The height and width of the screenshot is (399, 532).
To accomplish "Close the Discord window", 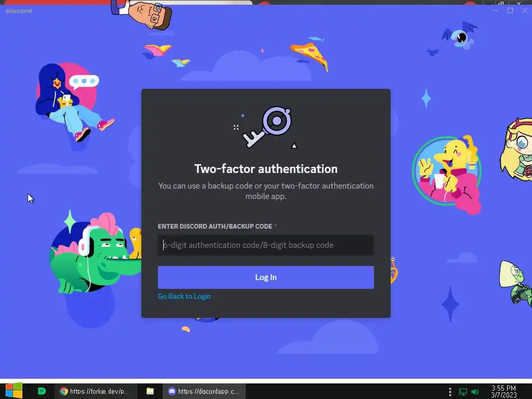I will click(x=525, y=10).
